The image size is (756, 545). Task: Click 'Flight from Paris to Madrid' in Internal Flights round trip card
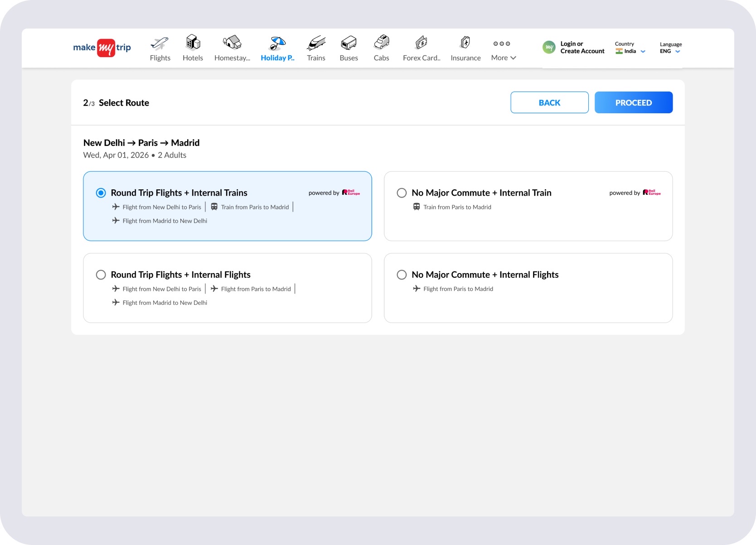click(256, 289)
